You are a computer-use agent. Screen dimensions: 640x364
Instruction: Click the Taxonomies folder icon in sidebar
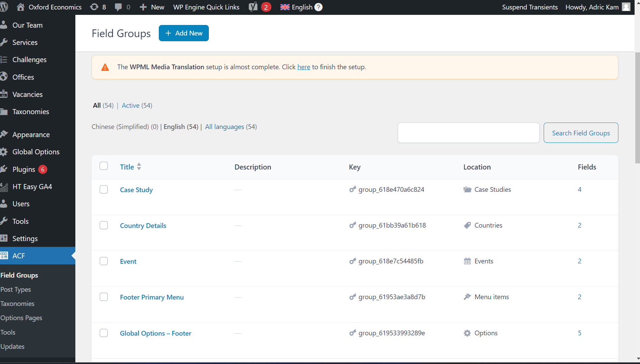(4, 111)
